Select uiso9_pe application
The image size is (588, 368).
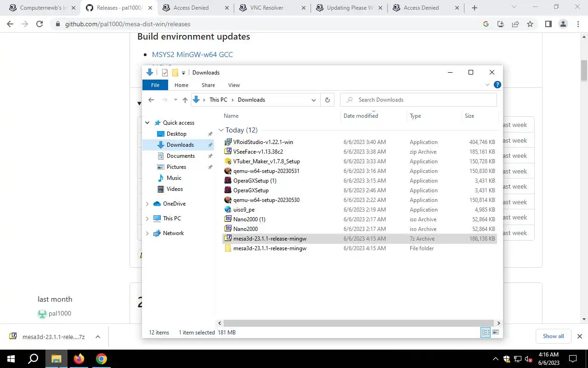(243, 210)
